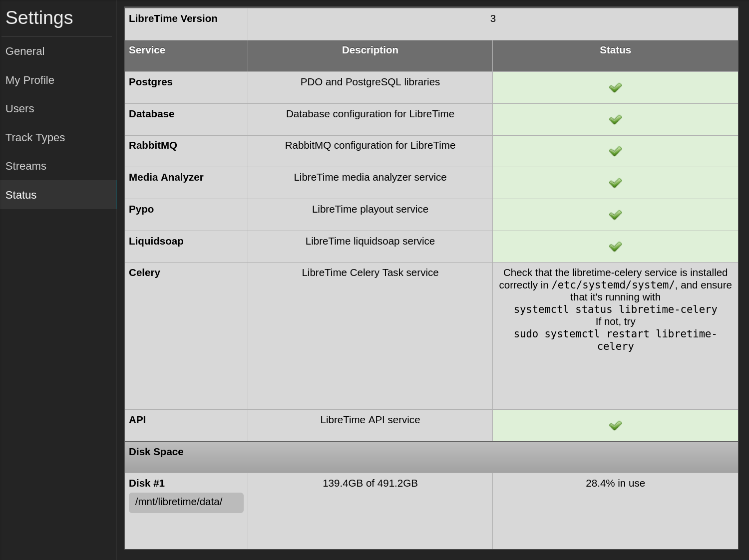Click the /mnt/libretime/data/ disk path box
Image resolution: width=749 pixels, height=560 pixels.
click(186, 503)
